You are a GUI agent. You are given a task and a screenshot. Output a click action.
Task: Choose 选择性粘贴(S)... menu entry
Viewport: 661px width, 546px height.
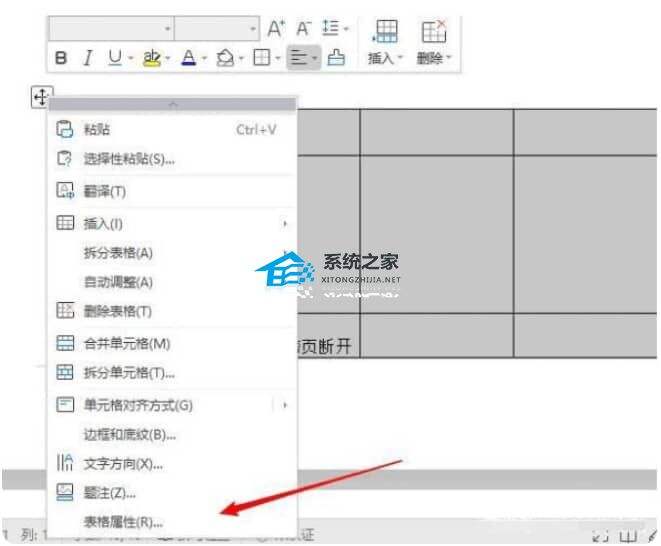click(173, 159)
